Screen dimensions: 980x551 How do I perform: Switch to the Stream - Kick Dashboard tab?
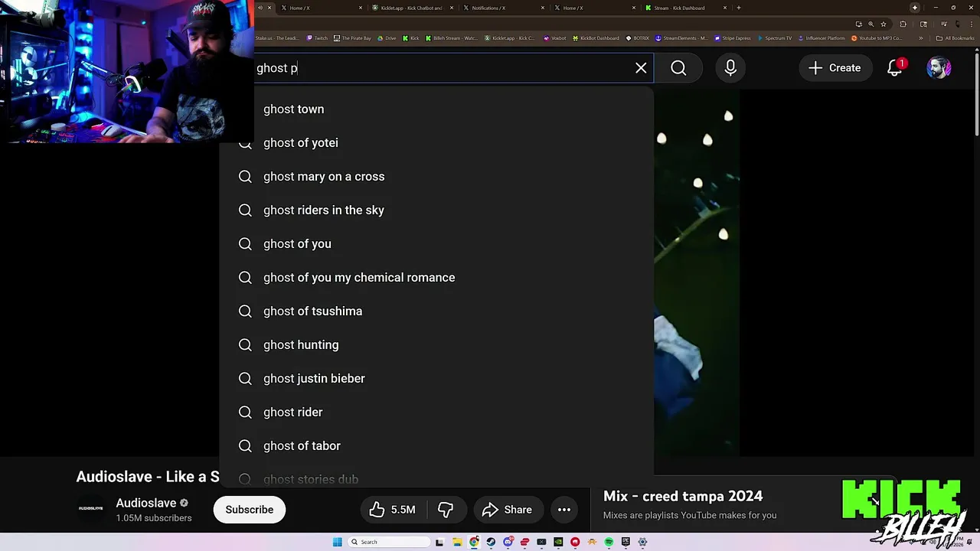coord(684,8)
